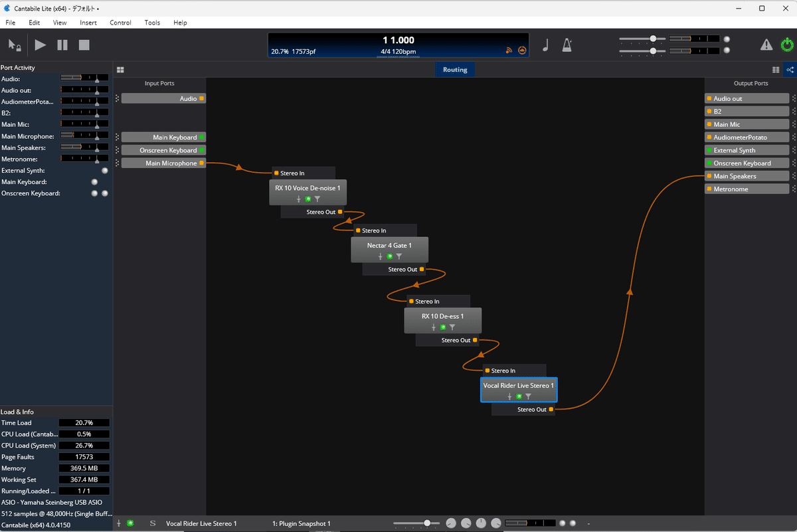The height and width of the screenshot is (532, 797).
Task: Select the External Synth output port
Action: pyautogui.click(x=747, y=150)
